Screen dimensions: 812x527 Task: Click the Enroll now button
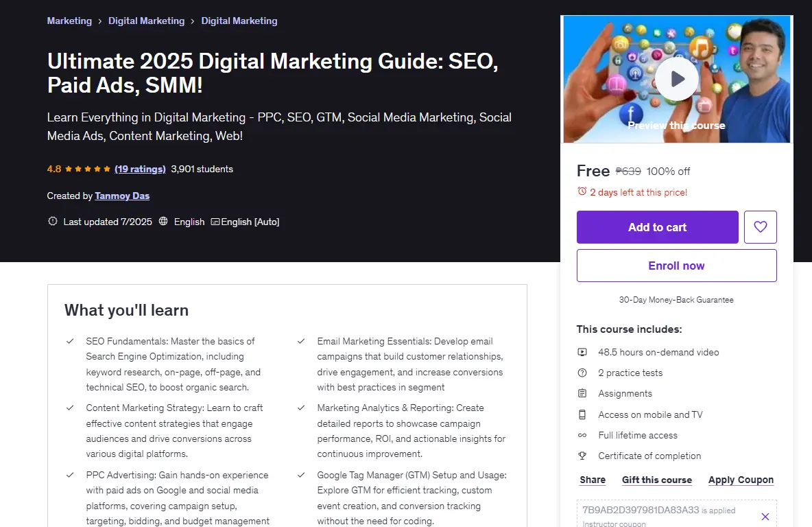[x=677, y=266]
